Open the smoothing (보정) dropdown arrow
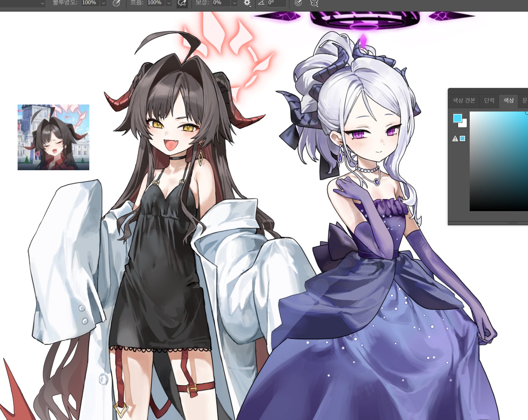528x420 pixels. pyautogui.click(x=235, y=3)
